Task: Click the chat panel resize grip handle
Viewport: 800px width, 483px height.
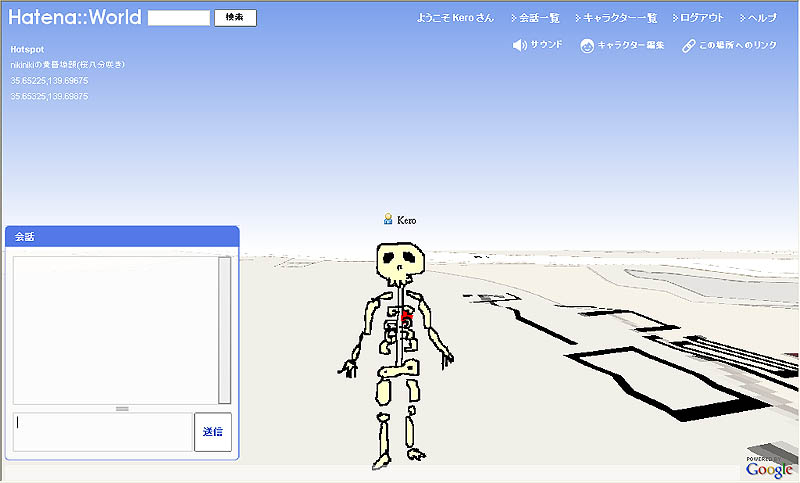Action: pos(122,409)
